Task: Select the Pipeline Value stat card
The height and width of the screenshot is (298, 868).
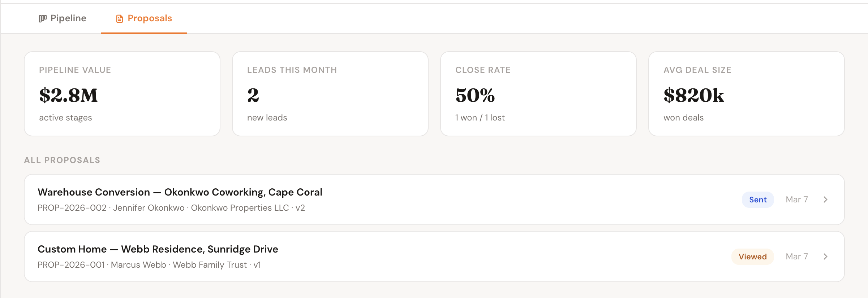Action: tap(122, 94)
